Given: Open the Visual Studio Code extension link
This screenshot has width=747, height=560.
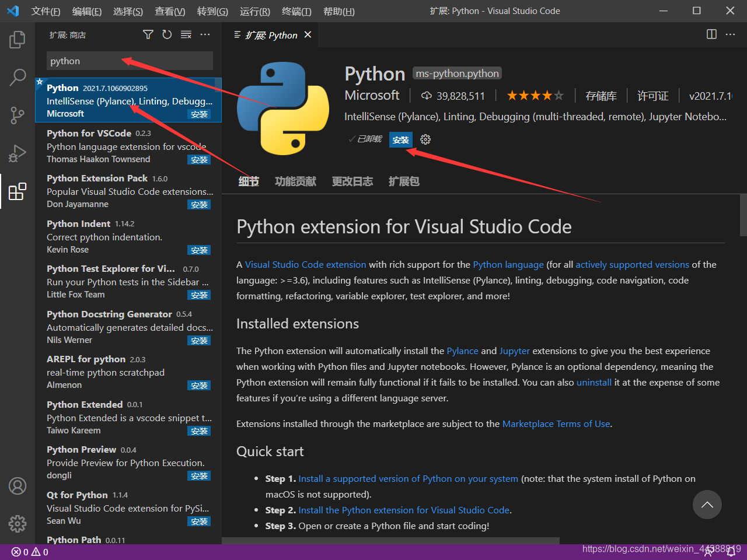Looking at the screenshot, I should click(306, 264).
